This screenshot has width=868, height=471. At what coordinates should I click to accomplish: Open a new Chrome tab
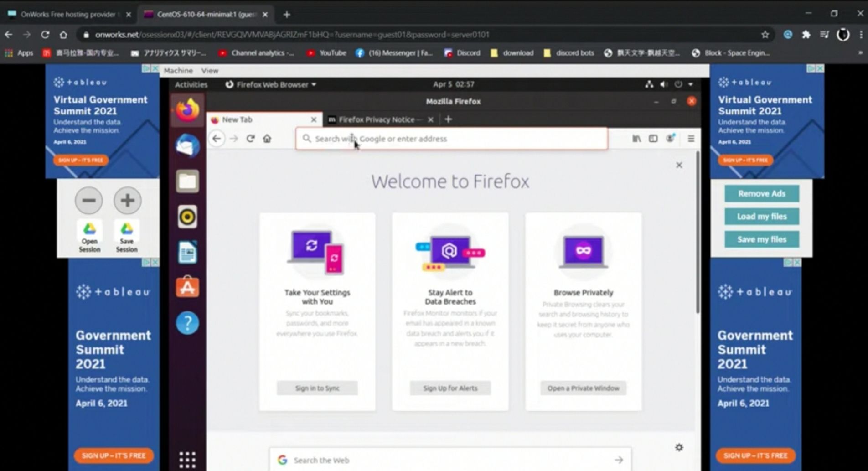click(x=286, y=15)
